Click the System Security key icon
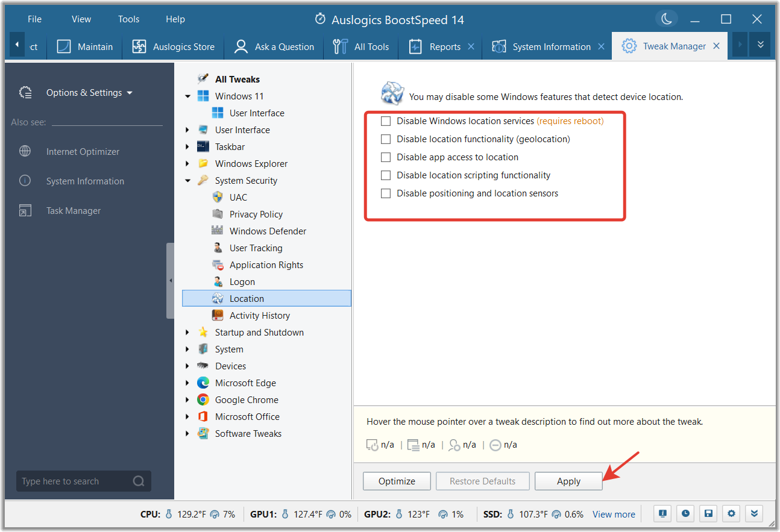 pyautogui.click(x=203, y=180)
